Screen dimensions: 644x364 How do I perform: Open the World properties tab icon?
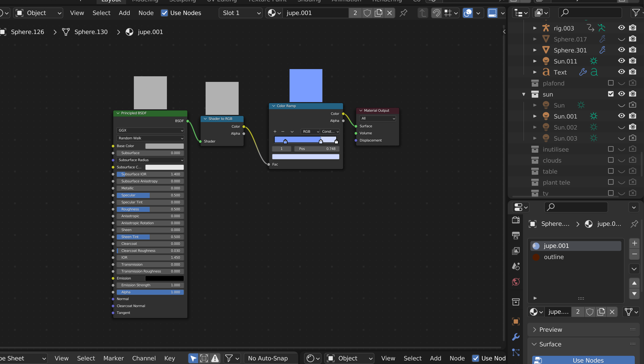pos(516,282)
